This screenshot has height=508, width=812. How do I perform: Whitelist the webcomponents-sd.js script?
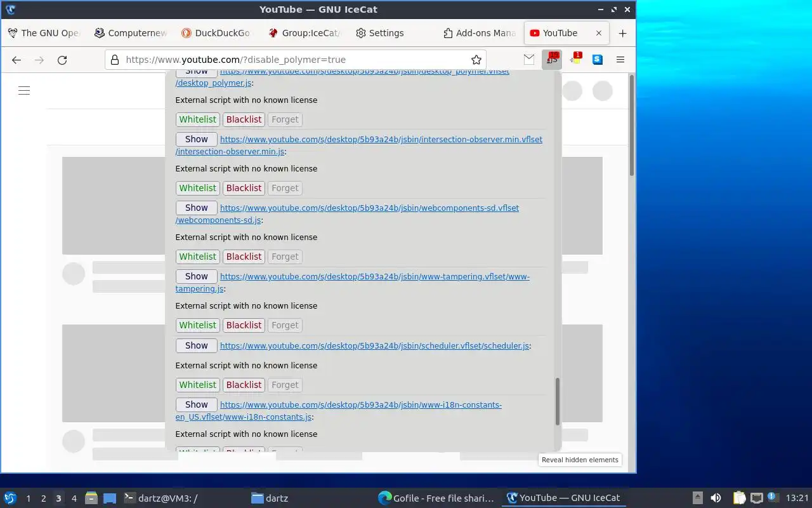tap(198, 257)
